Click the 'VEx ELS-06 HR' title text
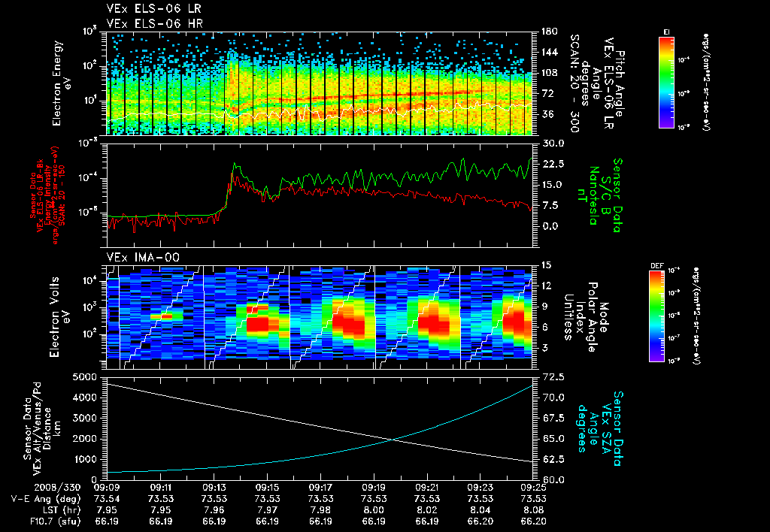 (x=154, y=23)
